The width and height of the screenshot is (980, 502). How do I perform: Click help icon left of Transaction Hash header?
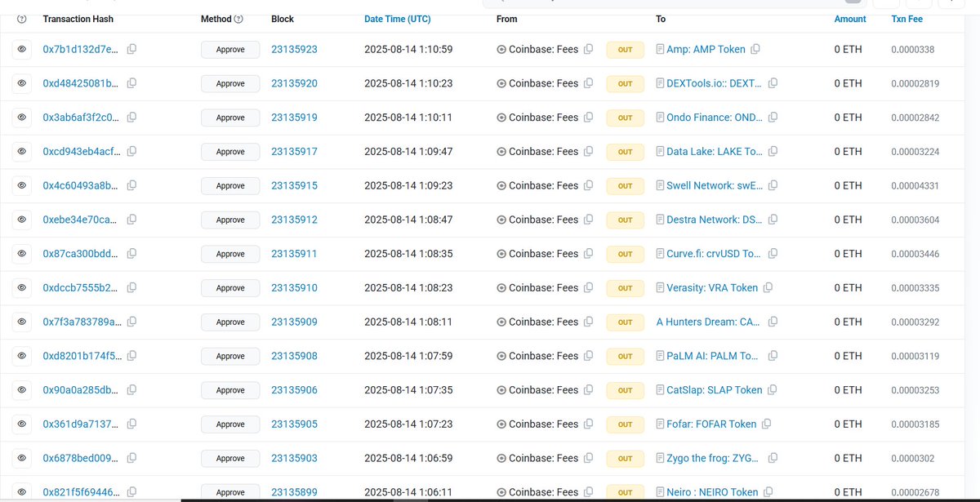tap(22, 19)
